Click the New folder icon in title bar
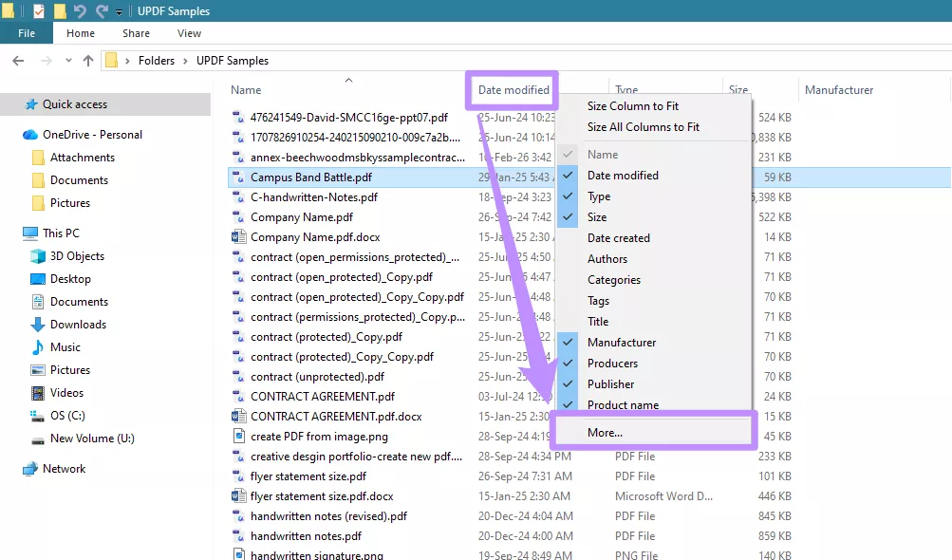952x560 pixels. (x=60, y=11)
